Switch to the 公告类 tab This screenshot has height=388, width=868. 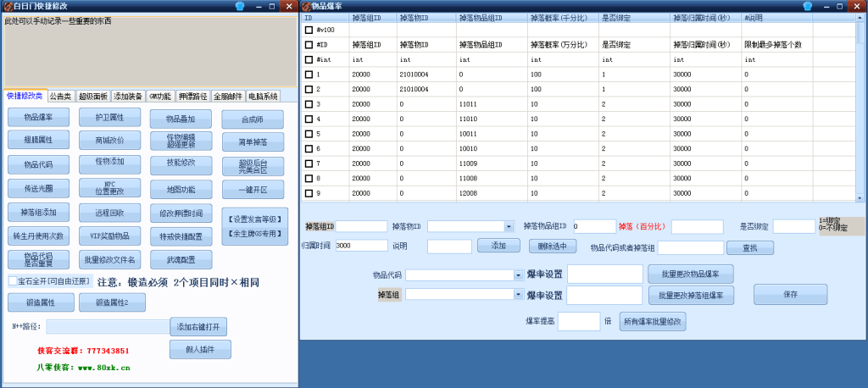pyautogui.click(x=60, y=97)
